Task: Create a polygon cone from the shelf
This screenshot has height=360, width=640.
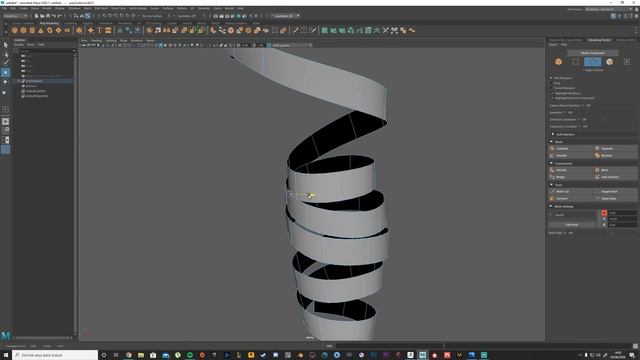Action: pyautogui.click(x=41, y=30)
